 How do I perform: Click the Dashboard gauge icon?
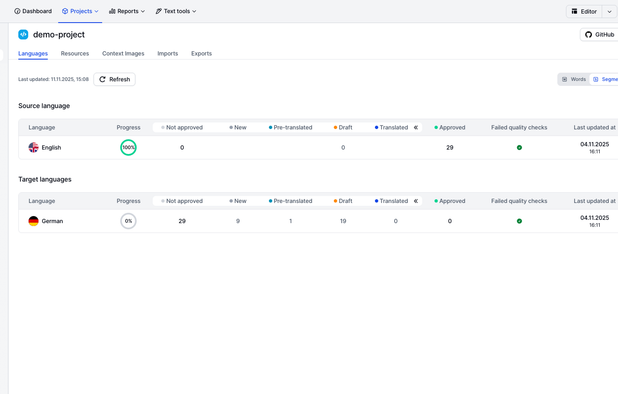[x=17, y=11]
